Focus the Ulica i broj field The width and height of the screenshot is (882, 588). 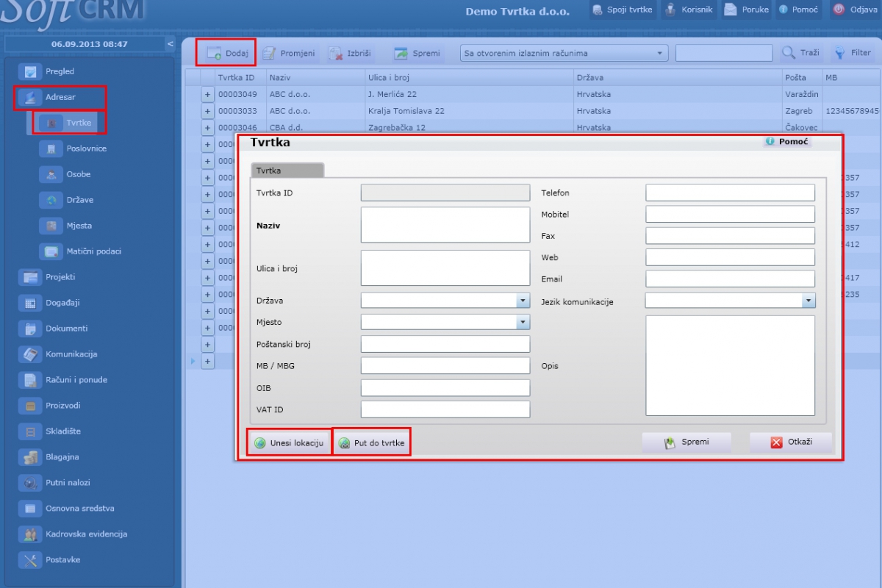(445, 268)
